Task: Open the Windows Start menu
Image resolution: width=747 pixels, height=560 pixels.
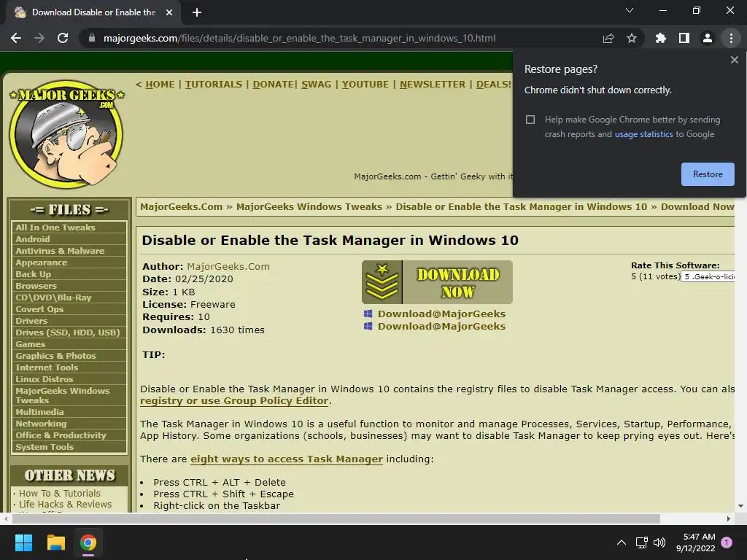Action: pyautogui.click(x=23, y=542)
